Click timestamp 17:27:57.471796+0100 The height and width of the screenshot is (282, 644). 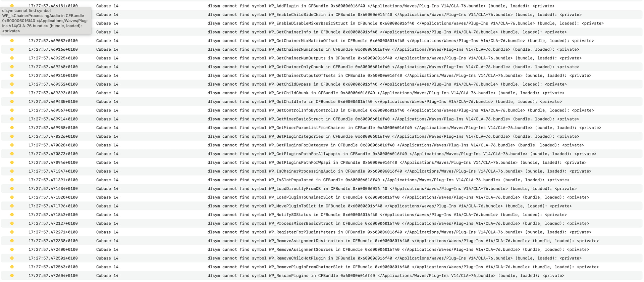(x=53, y=206)
